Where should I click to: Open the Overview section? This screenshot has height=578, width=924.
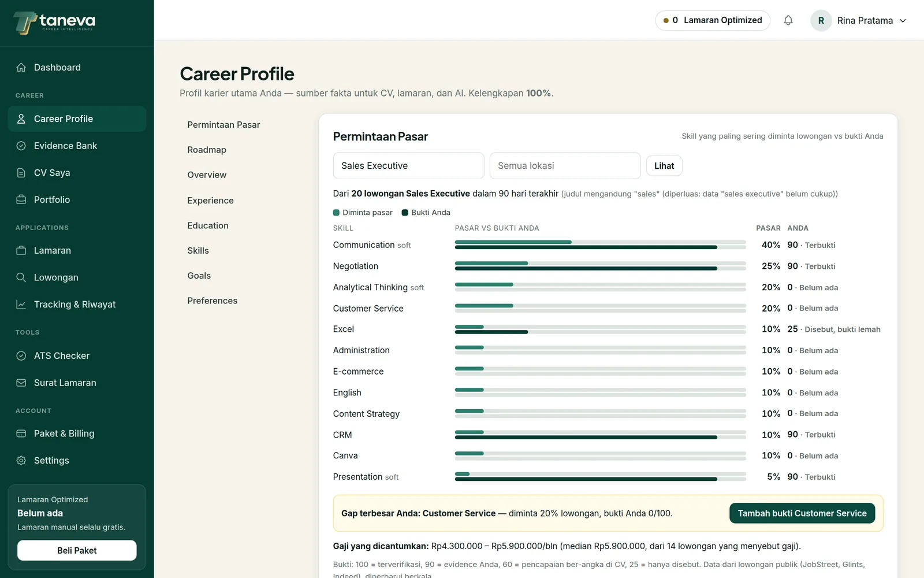pos(207,175)
